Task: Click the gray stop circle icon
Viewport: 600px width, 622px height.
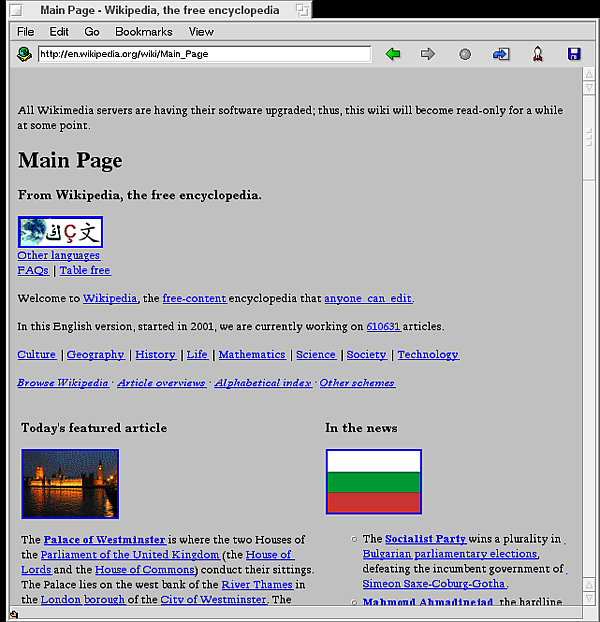Action: point(465,54)
